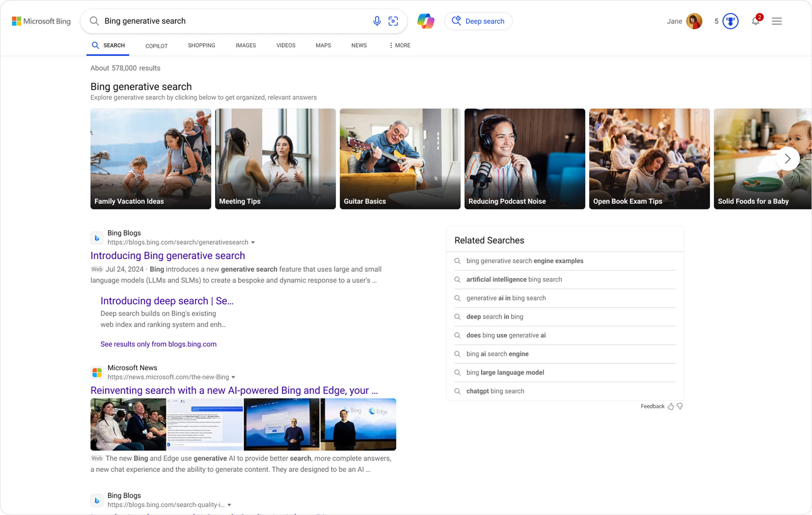Image resolution: width=812 pixels, height=515 pixels.
Task: Open the MORE tab dropdown
Action: [x=399, y=45]
